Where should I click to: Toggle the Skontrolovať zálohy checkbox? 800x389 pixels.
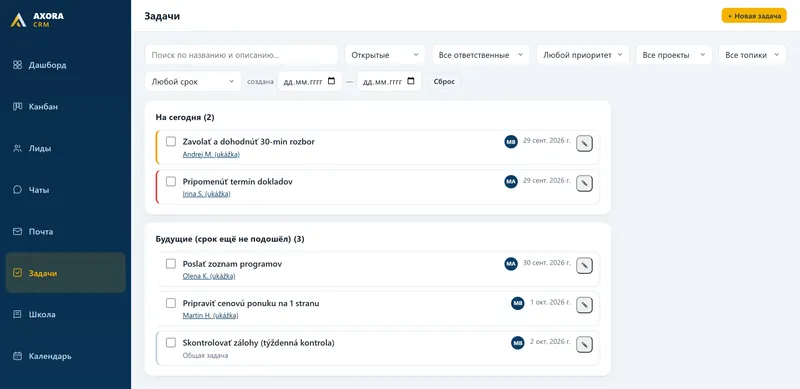[x=171, y=343]
